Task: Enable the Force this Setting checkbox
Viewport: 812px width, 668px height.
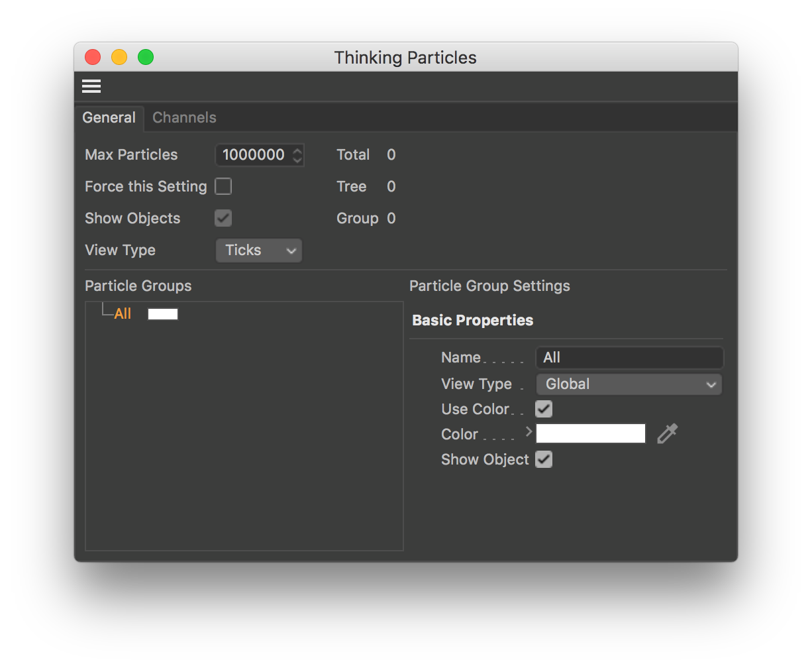Action: coord(223,186)
